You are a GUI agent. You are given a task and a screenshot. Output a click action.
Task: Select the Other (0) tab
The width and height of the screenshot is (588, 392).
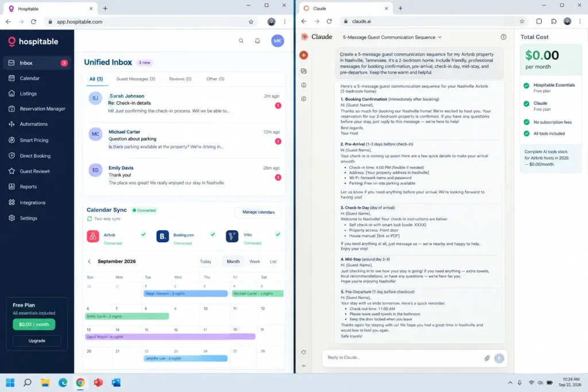pyautogui.click(x=215, y=79)
